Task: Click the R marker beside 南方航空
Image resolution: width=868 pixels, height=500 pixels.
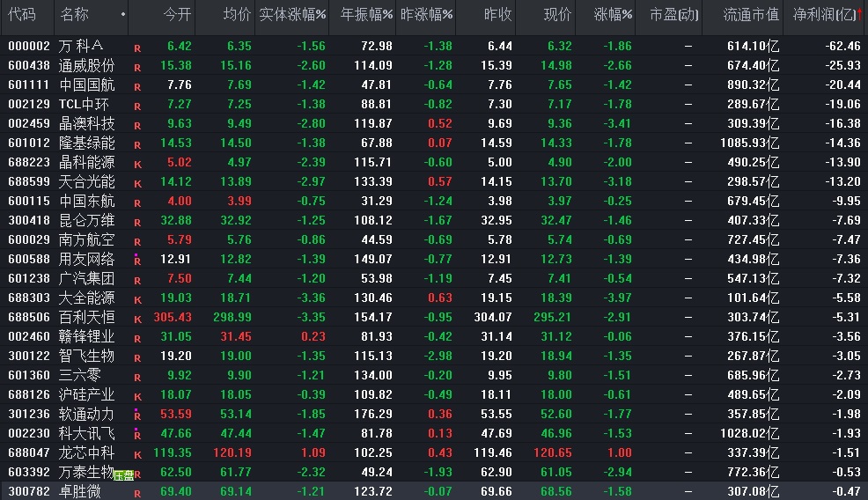Action: (x=137, y=243)
